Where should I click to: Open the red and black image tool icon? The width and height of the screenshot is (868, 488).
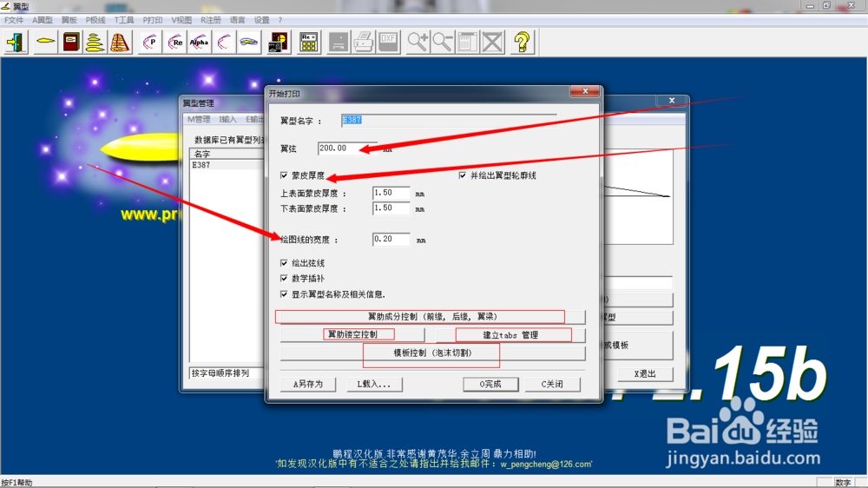(279, 42)
